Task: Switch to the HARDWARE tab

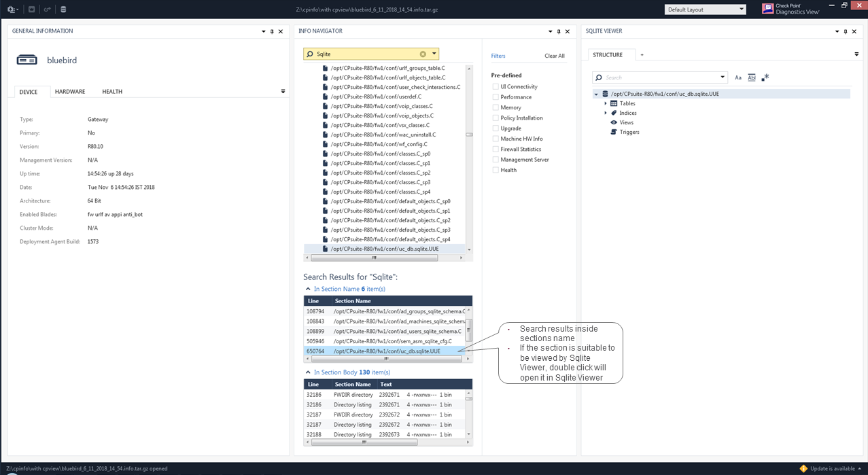Action: (70, 92)
